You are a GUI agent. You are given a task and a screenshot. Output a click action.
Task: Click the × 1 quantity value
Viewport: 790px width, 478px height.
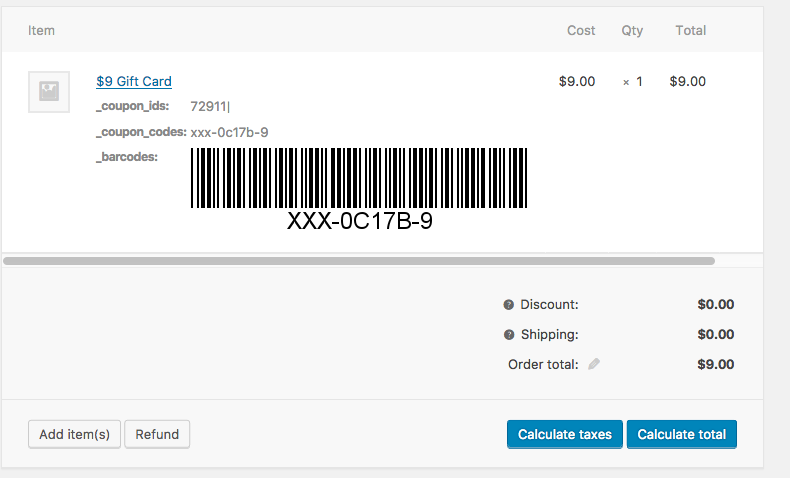632,82
